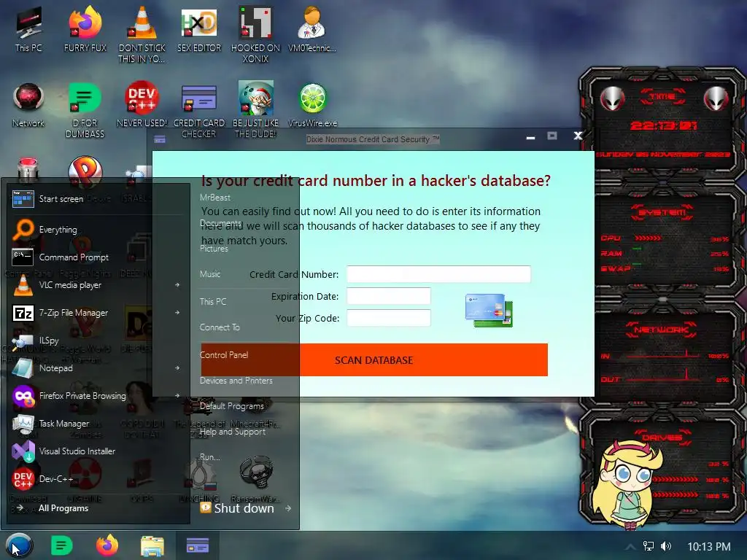747x560 pixels.
Task: Open the CREDIT CARD CHECKER desktop icon
Action: coord(199,110)
